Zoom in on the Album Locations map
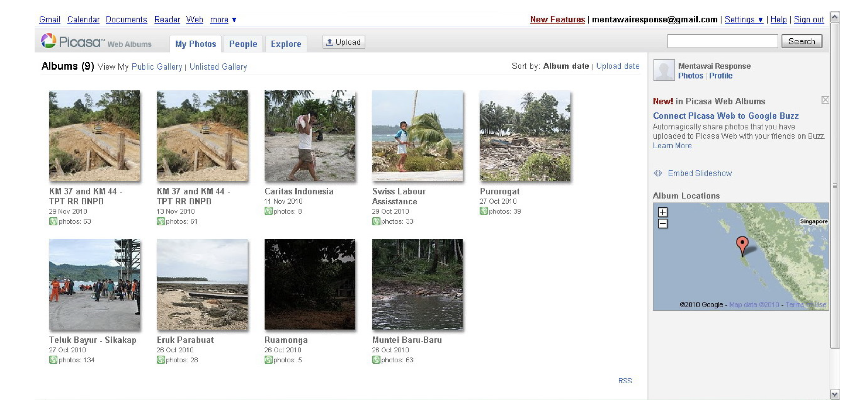The width and height of the screenshot is (868, 408). point(662,212)
